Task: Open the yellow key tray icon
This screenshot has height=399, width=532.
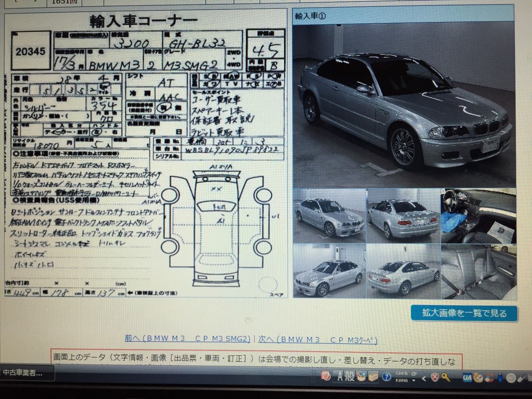Action: [446, 377]
